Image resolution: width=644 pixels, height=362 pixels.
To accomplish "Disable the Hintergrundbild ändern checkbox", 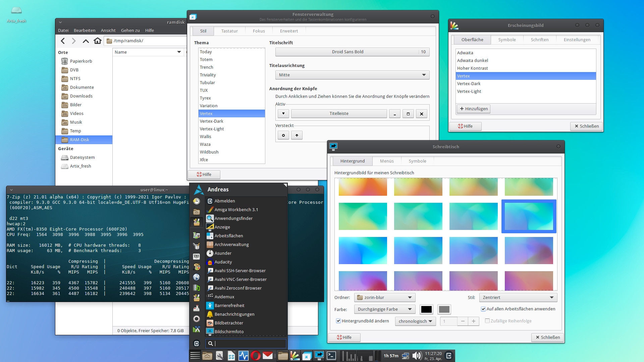I will (x=338, y=321).
